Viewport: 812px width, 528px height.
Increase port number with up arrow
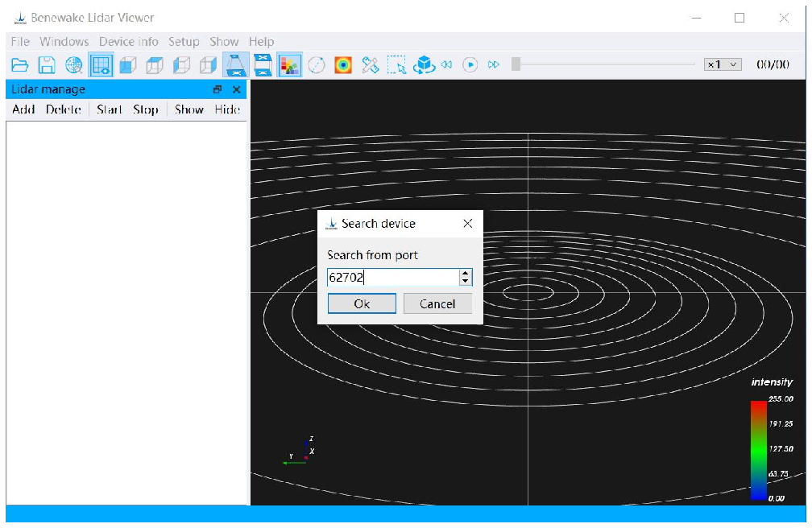[x=466, y=274]
